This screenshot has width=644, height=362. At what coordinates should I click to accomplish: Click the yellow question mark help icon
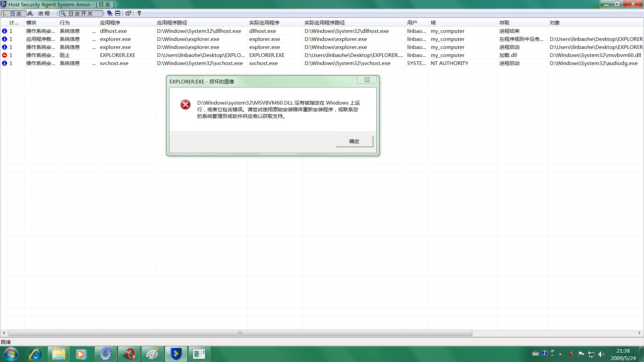139,13
